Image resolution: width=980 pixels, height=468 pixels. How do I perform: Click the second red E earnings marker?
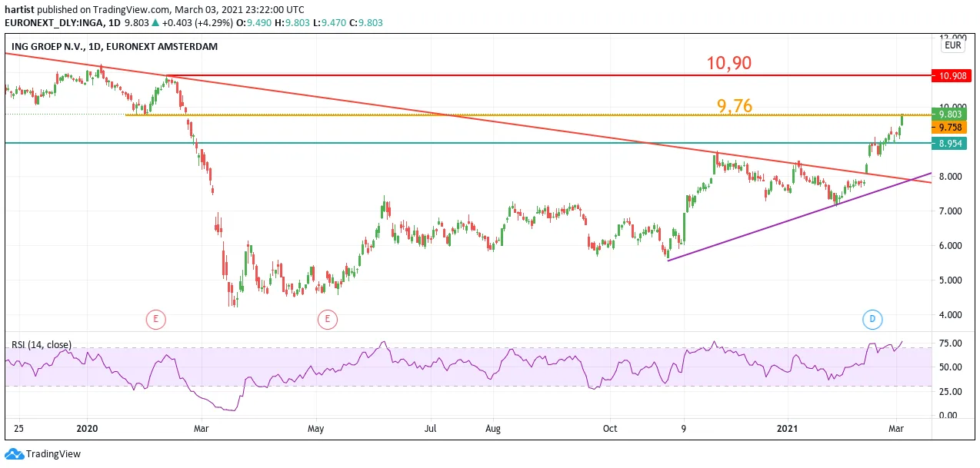pyautogui.click(x=328, y=319)
